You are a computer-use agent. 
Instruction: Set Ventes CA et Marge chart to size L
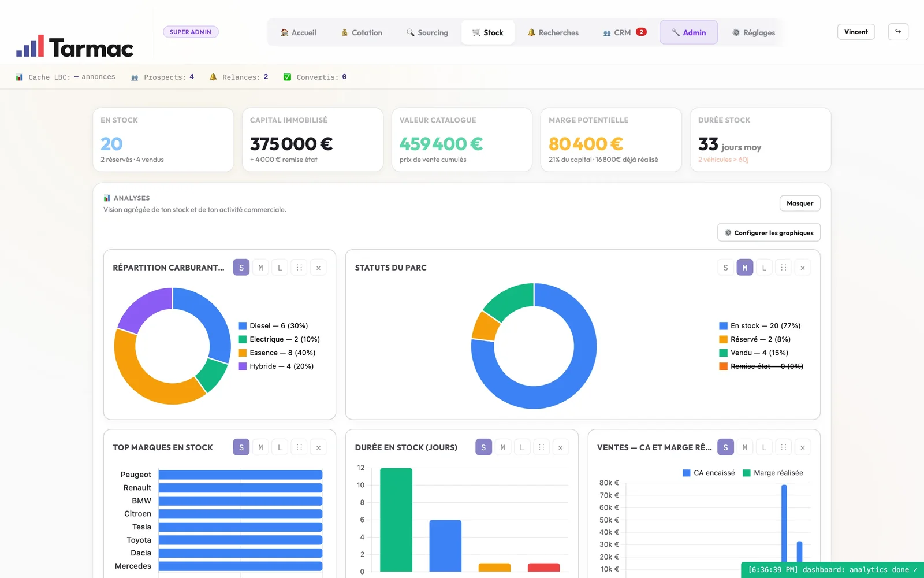tap(764, 447)
